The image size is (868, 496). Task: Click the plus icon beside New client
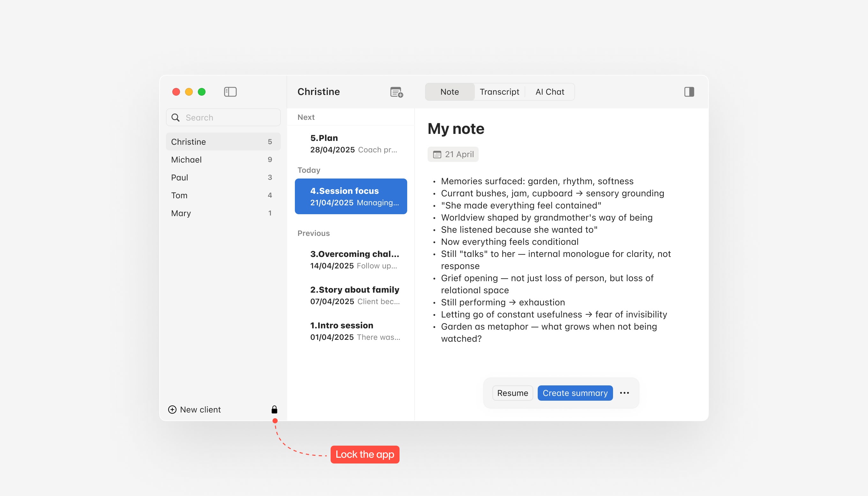tap(173, 410)
